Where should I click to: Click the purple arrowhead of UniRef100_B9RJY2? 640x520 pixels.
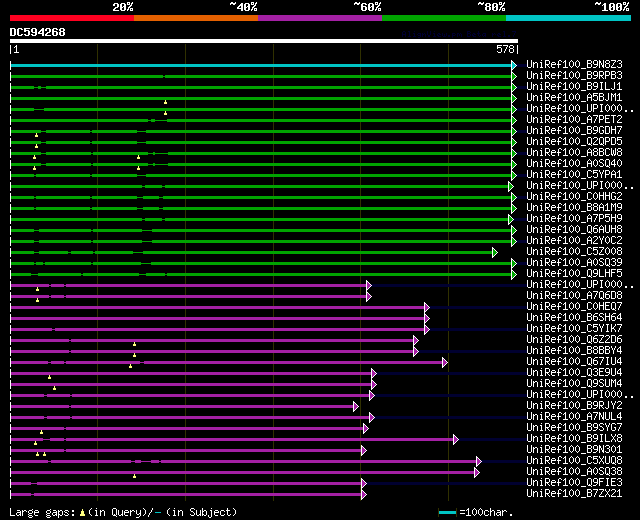356,407
